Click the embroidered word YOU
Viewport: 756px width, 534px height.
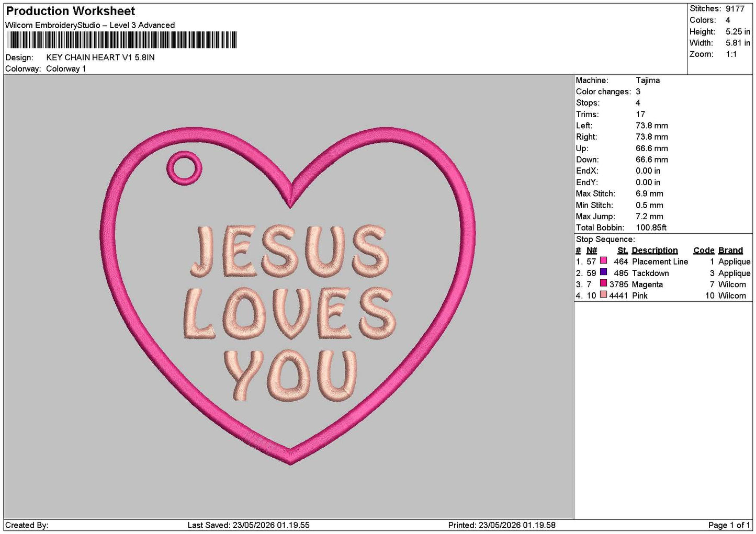point(291,374)
